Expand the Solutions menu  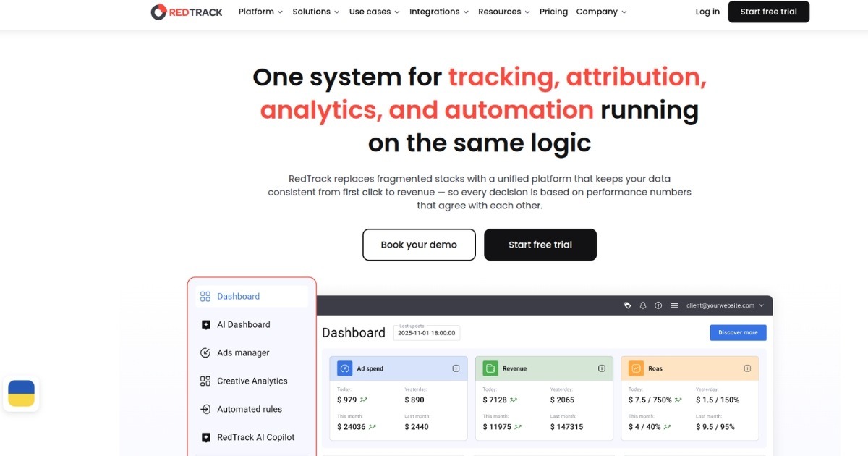(x=316, y=12)
